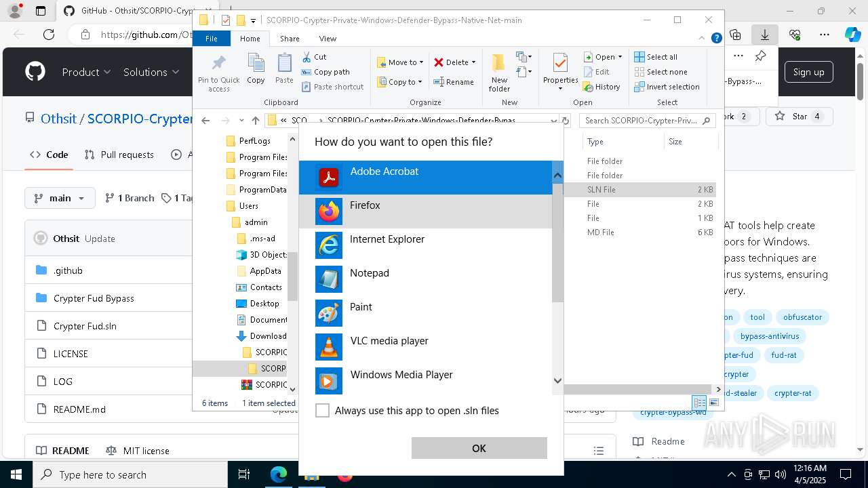Image resolution: width=868 pixels, height=488 pixels.
Task: Open the main branch dropdown on GitHub
Action: pos(60,198)
